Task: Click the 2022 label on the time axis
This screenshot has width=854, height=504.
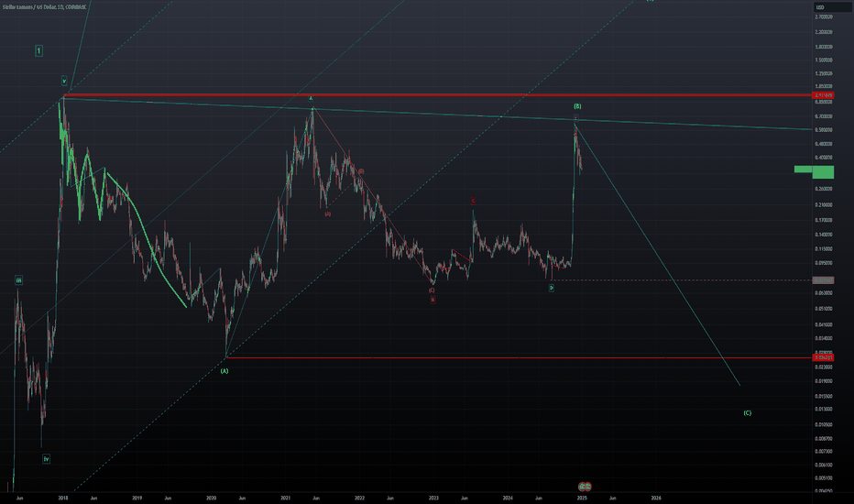Action: (359, 498)
